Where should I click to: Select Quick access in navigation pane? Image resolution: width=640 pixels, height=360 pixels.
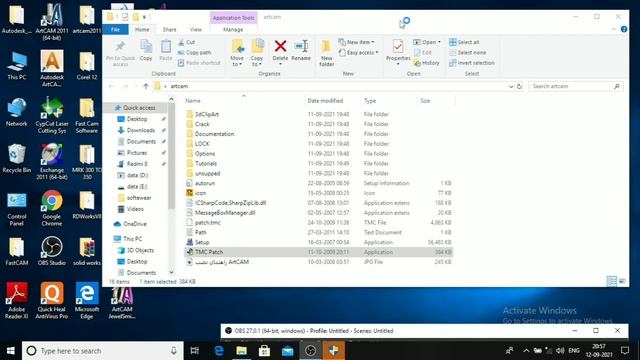point(135,108)
